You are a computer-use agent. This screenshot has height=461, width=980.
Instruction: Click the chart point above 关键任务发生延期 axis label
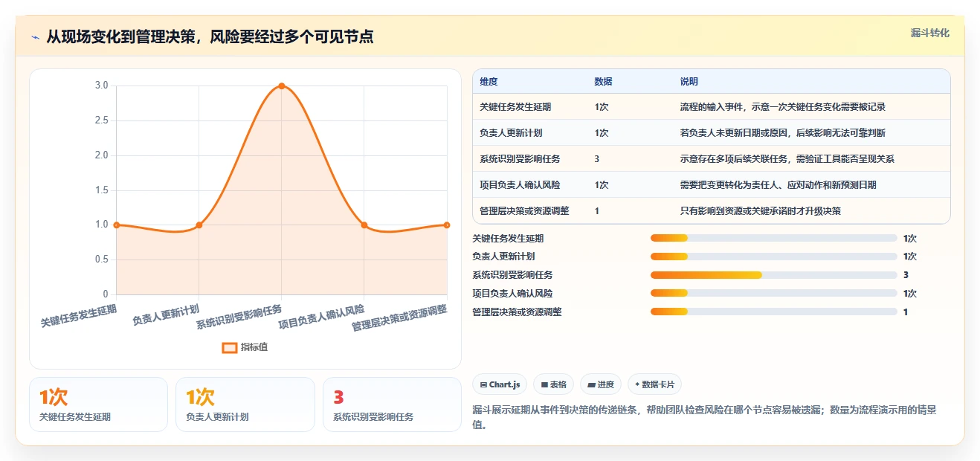(x=116, y=225)
